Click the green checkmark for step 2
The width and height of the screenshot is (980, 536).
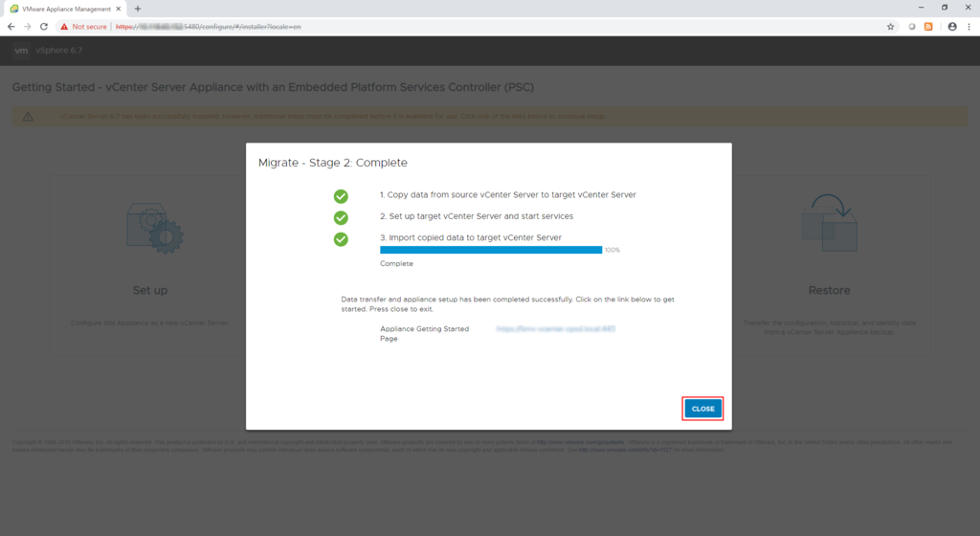click(341, 217)
